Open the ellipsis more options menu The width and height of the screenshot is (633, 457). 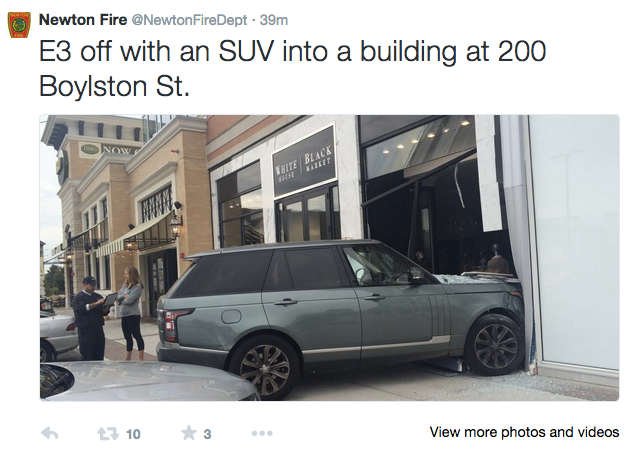point(262,433)
